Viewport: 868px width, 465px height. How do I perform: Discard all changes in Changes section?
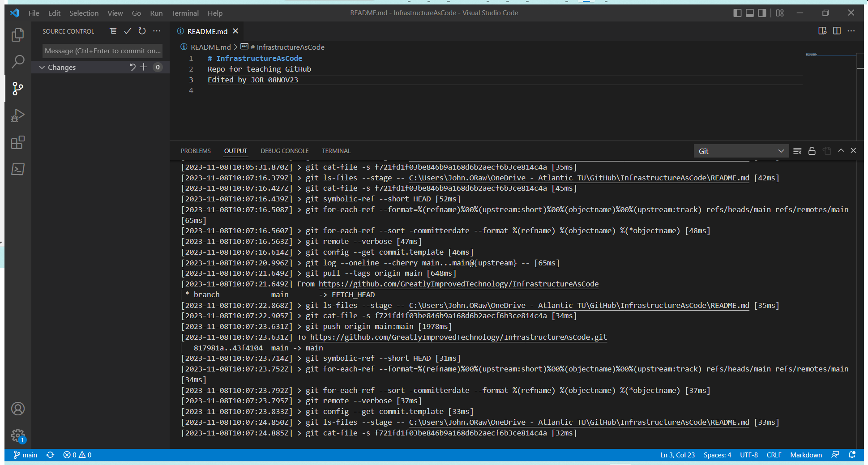pos(133,67)
